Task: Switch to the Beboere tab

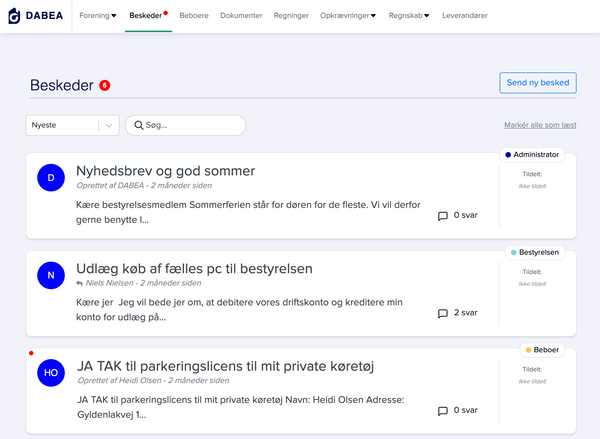Action: click(194, 16)
